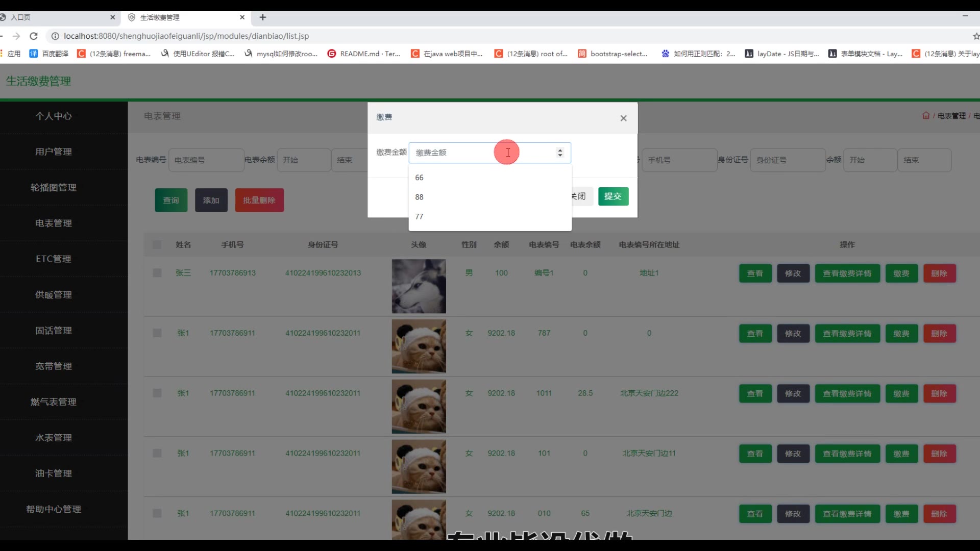The height and width of the screenshot is (551, 980).
Task: Focus the 电表编号 search input
Action: tap(206, 160)
